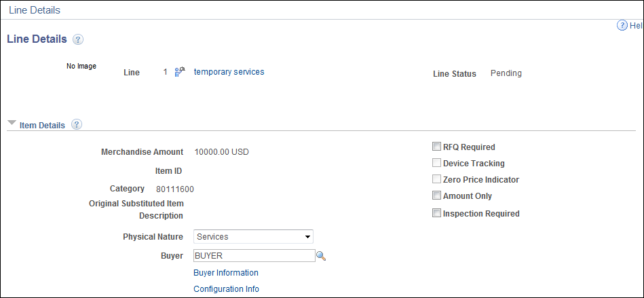The height and width of the screenshot is (298, 644).
Task: Toggle the Device Tracking checkbox
Action: coord(436,163)
